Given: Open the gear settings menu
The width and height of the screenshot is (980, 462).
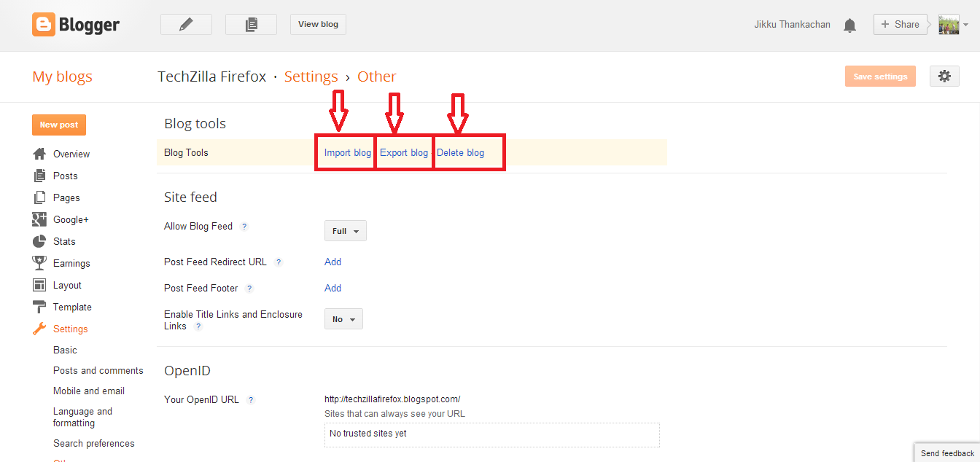Looking at the screenshot, I should click(945, 76).
